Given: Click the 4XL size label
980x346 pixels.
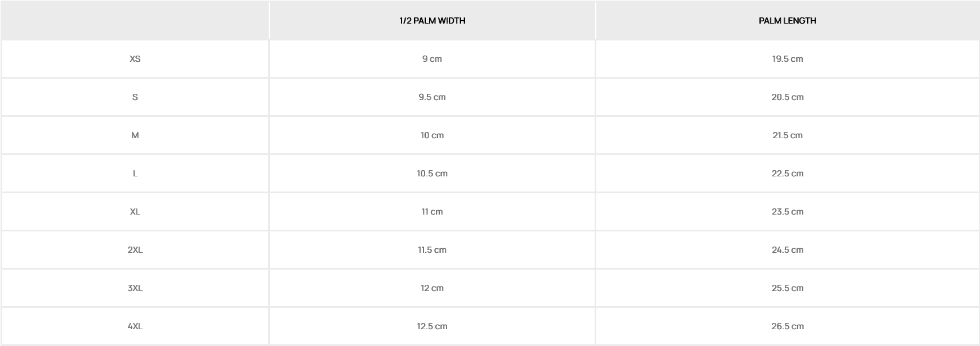Looking at the screenshot, I should coord(135,326).
